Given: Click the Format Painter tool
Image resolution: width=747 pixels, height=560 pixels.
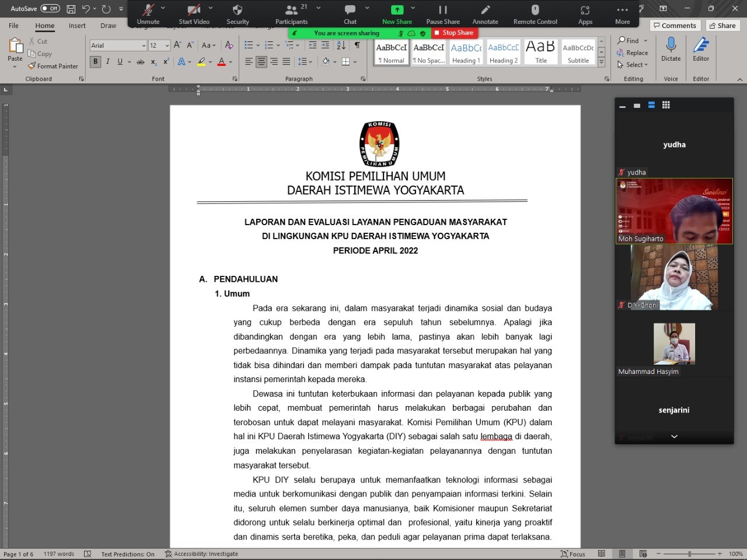Looking at the screenshot, I should click(x=53, y=66).
